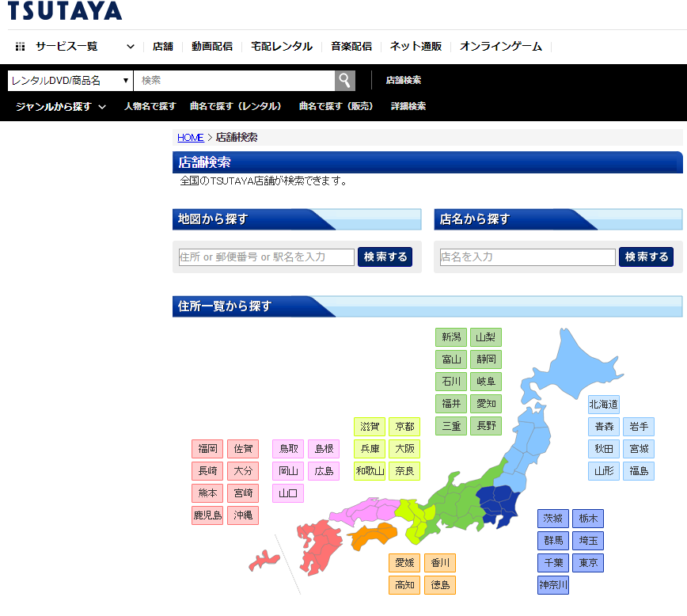Viewport: 687px width, 616px height.
Task: Open 詳細検索 in the black navigation bar
Action: click(x=408, y=106)
